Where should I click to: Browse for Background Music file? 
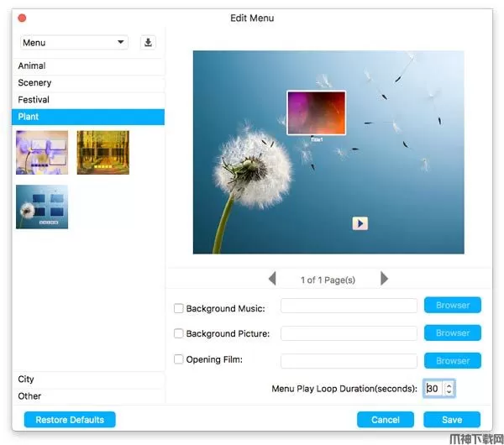(x=452, y=306)
